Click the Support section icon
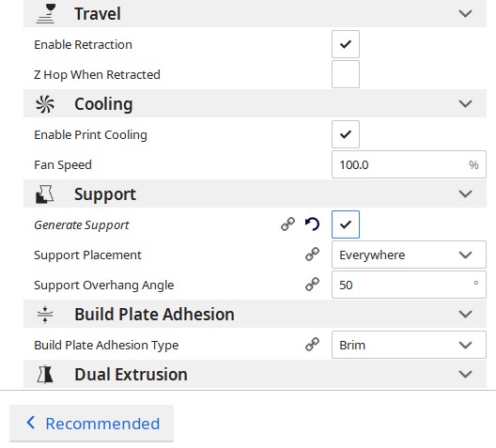The height and width of the screenshot is (448, 496). 44,194
